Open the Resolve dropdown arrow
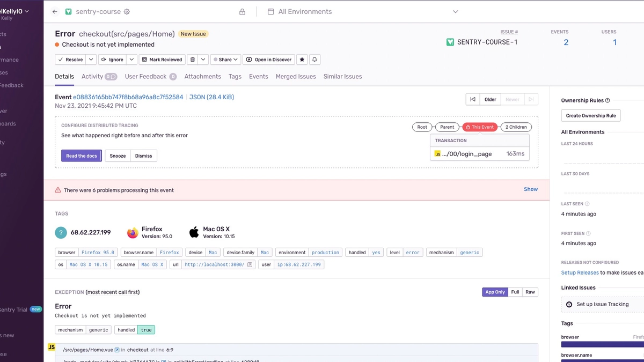This screenshot has width=644, height=362. pyautogui.click(x=91, y=59)
